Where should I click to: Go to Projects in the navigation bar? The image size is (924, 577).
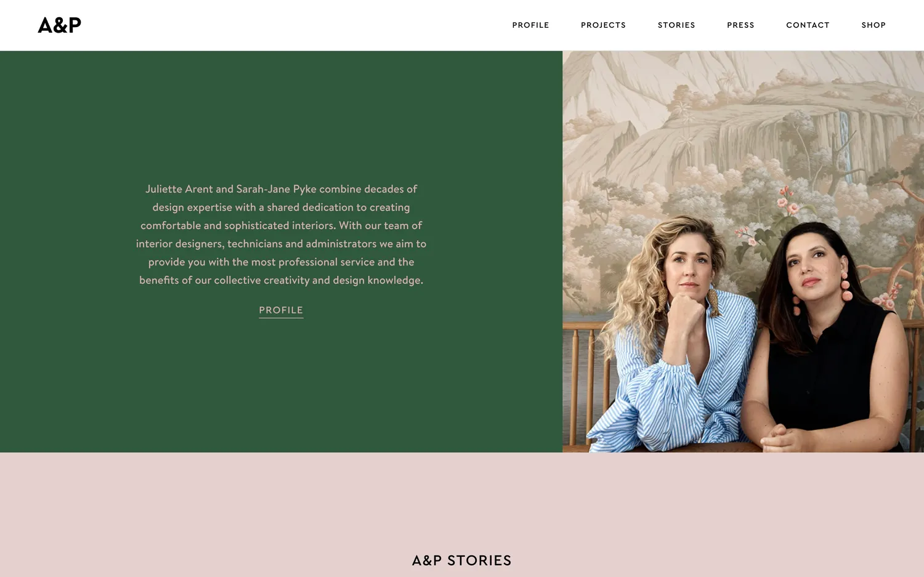[603, 25]
